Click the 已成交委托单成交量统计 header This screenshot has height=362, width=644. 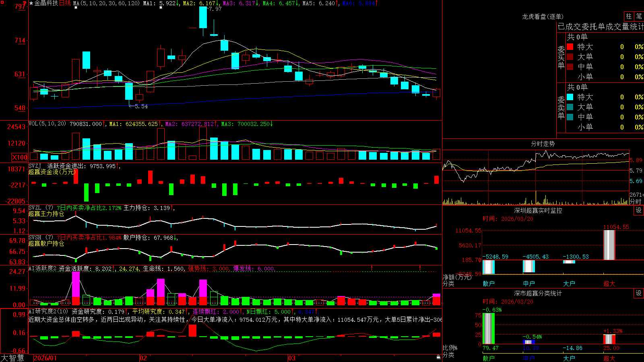point(601,27)
